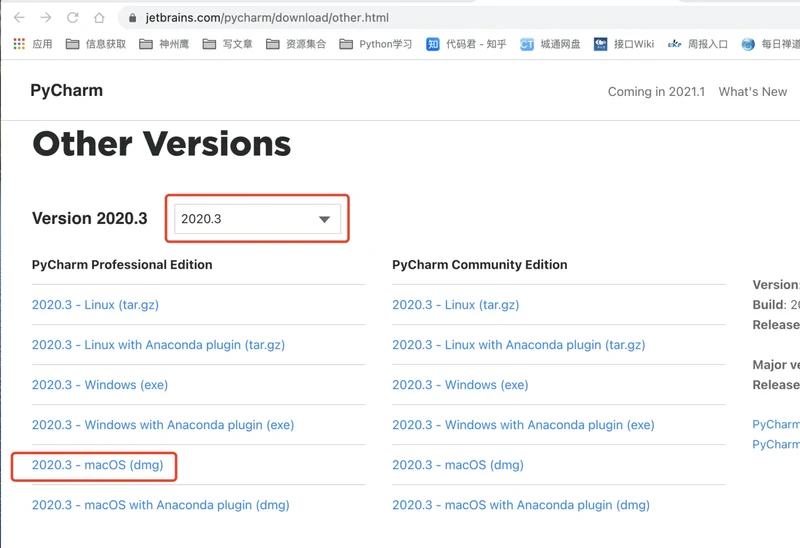This screenshot has width=800, height=548.
Task: Open the 接口Wiki bookmark
Action: 624,44
